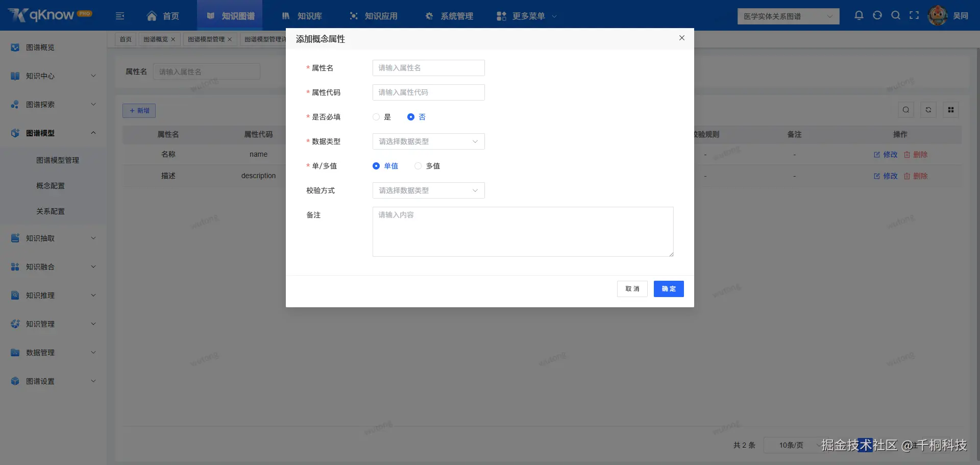Select the 是 radio for 是否必填
Image resolution: width=980 pixels, height=465 pixels.
[376, 117]
